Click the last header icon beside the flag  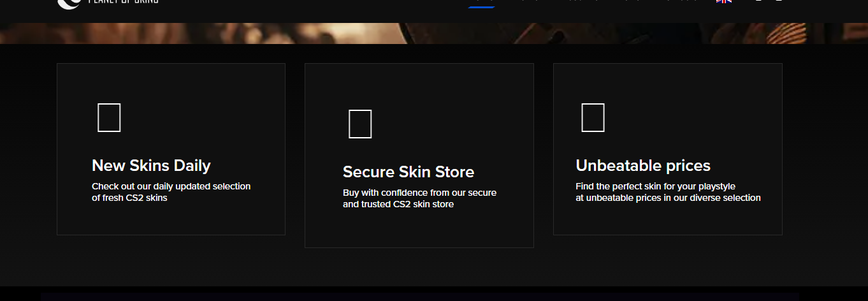tap(779, 1)
